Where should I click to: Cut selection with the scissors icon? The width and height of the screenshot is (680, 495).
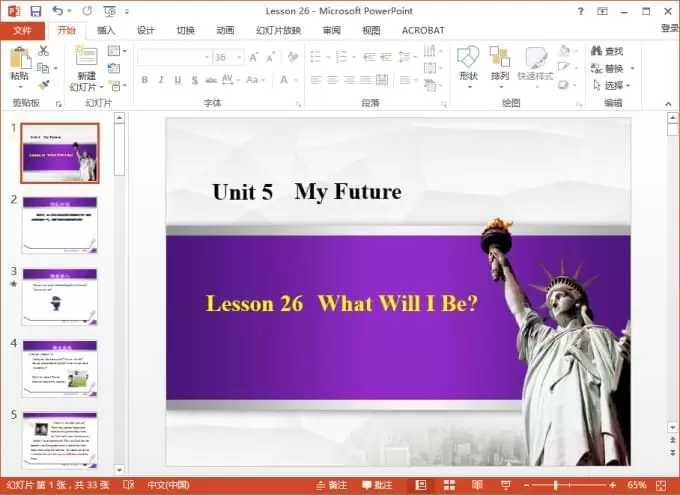click(43, 50)
